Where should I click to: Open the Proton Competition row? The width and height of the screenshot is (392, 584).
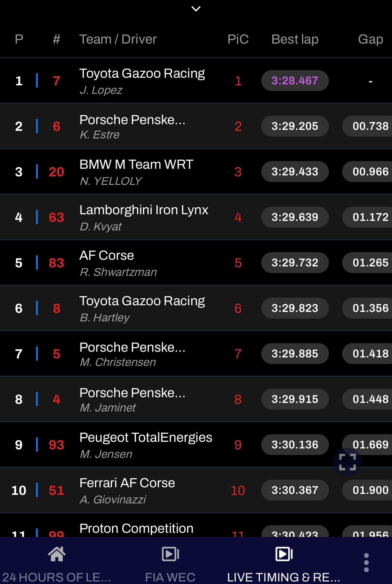click(196, 525)
